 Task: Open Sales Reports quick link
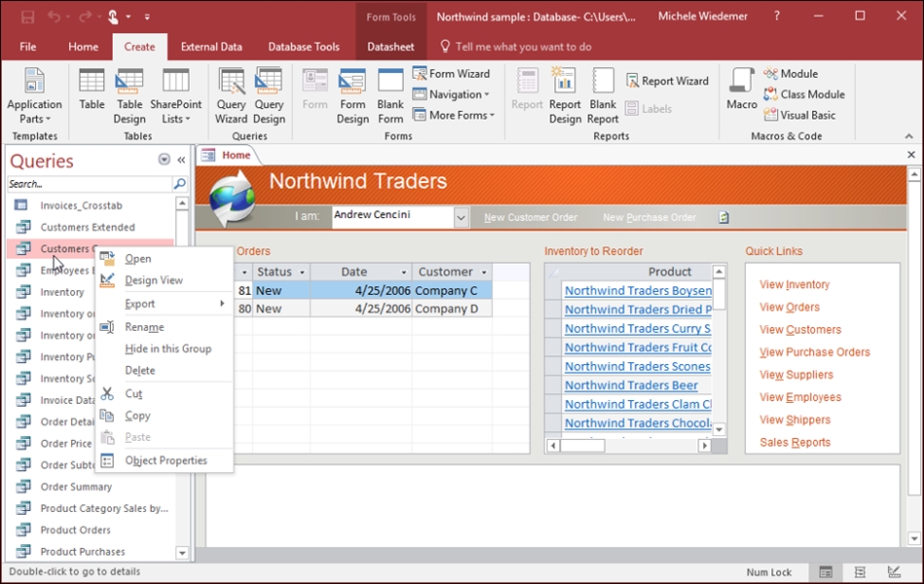click(795, 443)
